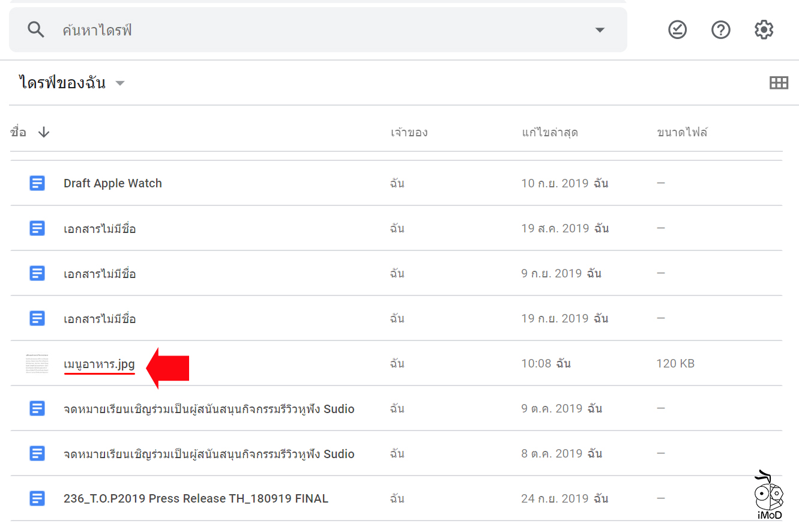Viewport: 799px width, 532px height.
Task: Sort by the ชื่อ column header
Action: [x=19, y=133]
